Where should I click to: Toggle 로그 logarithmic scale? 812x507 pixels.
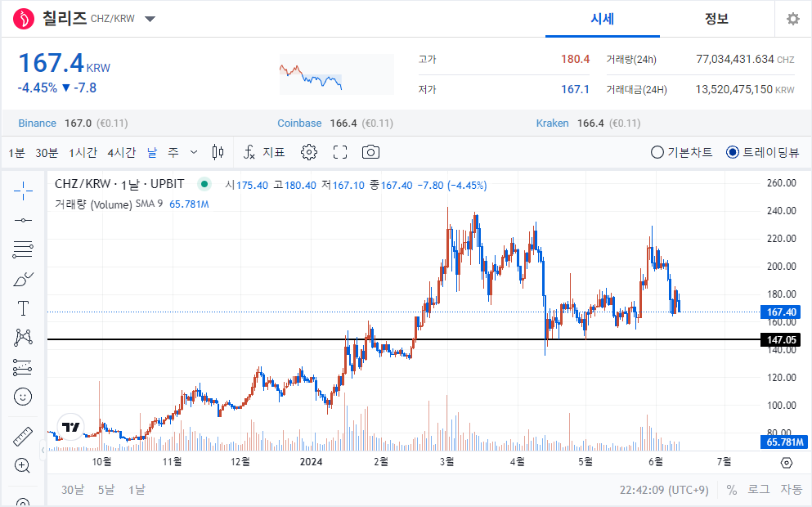758,489
